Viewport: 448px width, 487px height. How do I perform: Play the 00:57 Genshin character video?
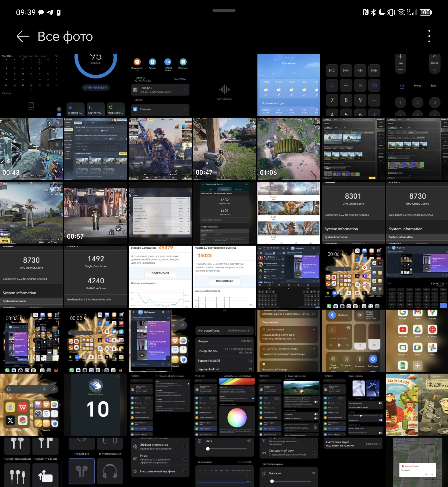pos(96,213)
